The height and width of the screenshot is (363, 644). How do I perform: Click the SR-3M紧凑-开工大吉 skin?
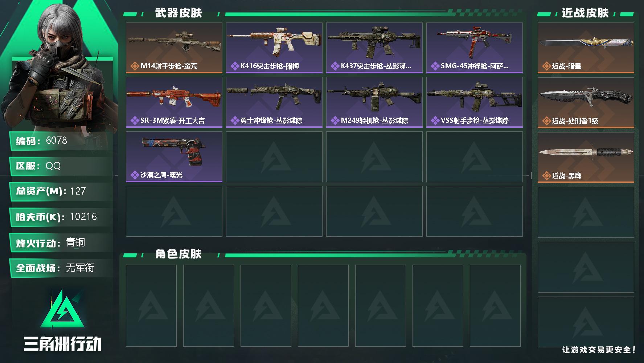tap(174, 102)
